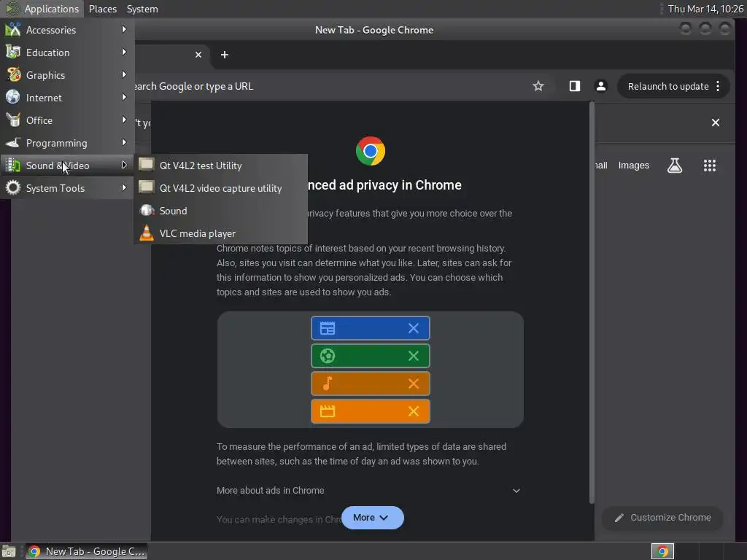
Task: Launch VLC media player
Action: coord(220,233)
